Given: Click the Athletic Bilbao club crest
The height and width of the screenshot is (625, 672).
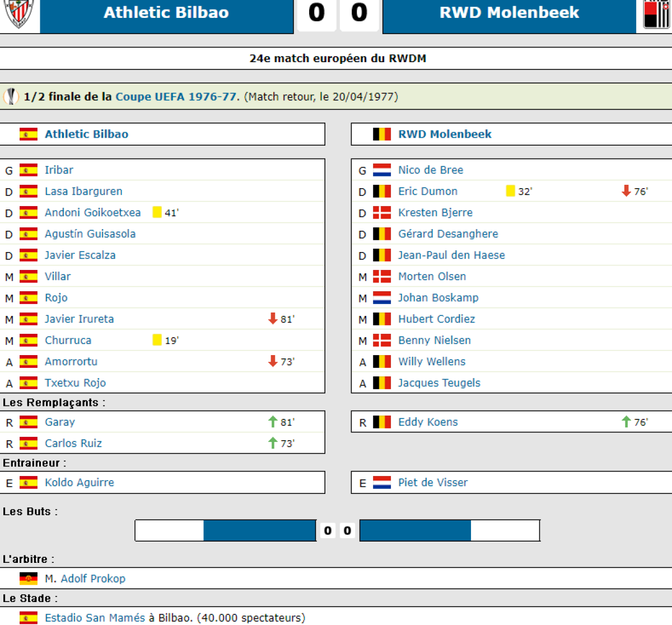Looking at the screenshot, I should [19, 13].
